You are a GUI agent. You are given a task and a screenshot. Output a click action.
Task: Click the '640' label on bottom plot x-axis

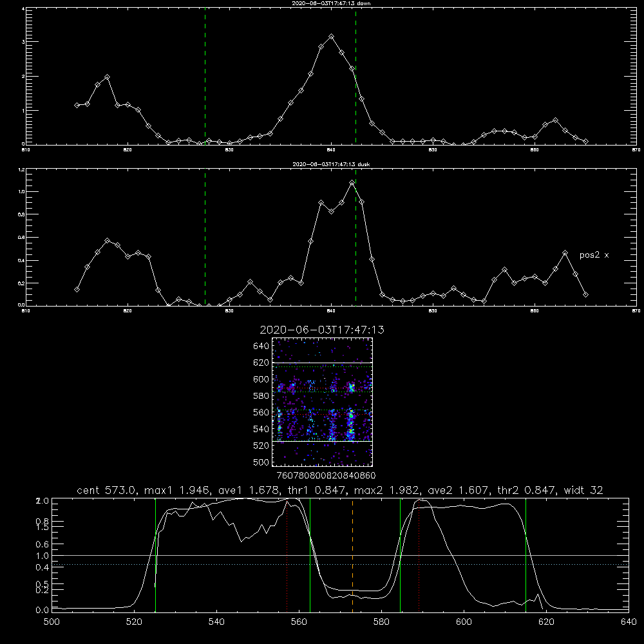click(629, 622)
